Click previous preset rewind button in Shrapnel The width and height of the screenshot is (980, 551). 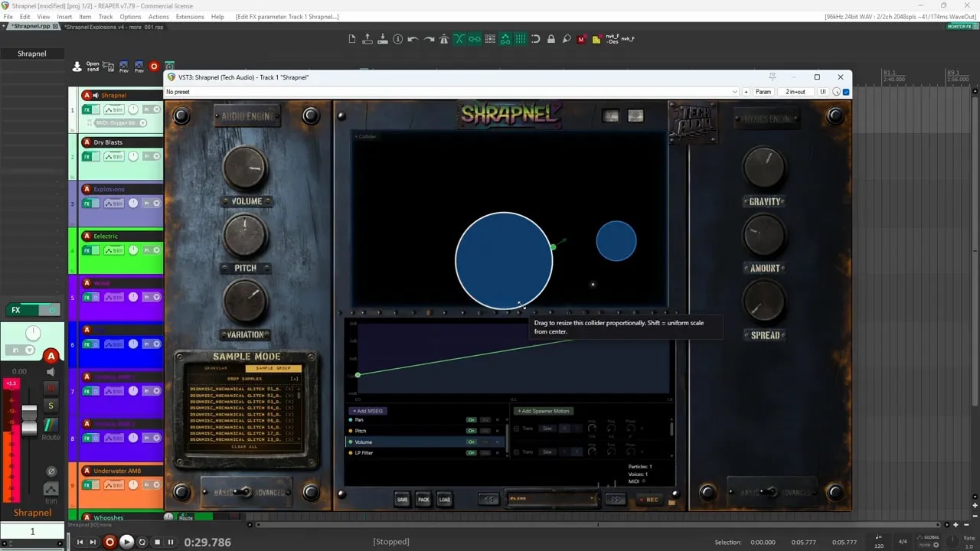(x=488, y=499)
